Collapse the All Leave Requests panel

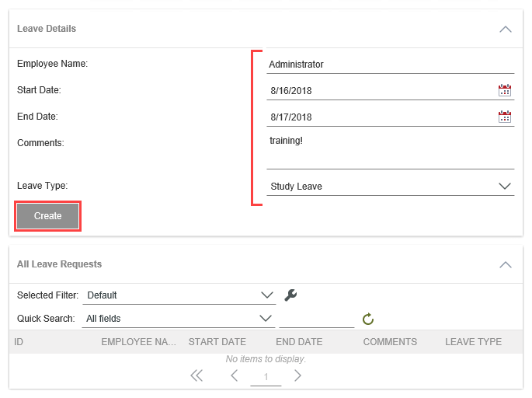505,265
